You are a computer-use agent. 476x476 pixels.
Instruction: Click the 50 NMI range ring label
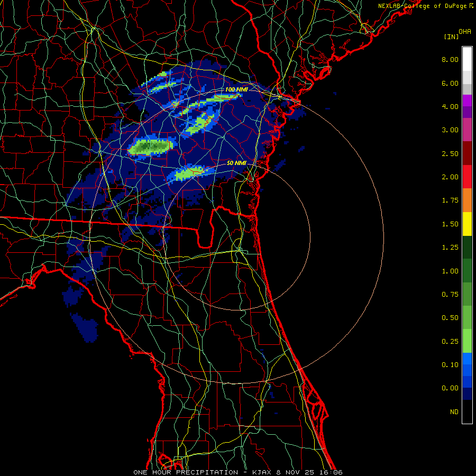(x=236, y=163)
